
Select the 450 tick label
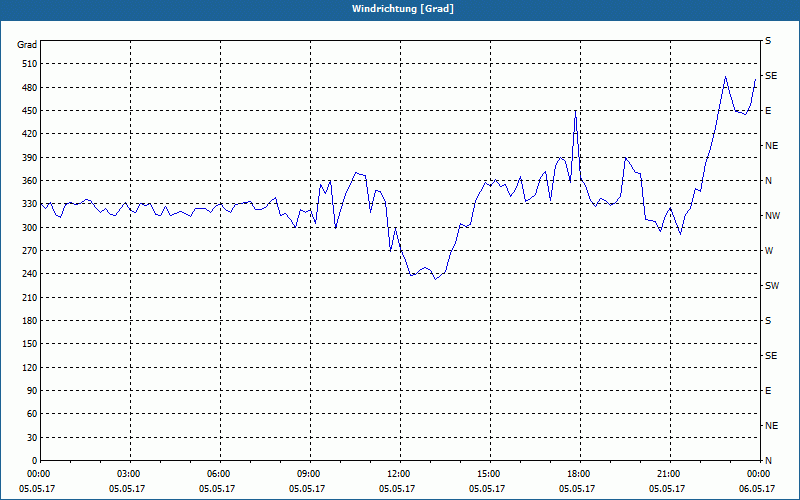29,111
